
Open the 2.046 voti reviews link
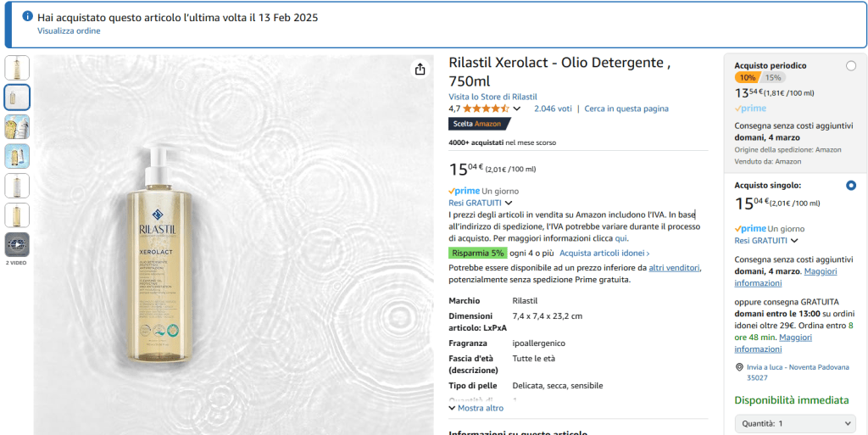pos(553,109)
